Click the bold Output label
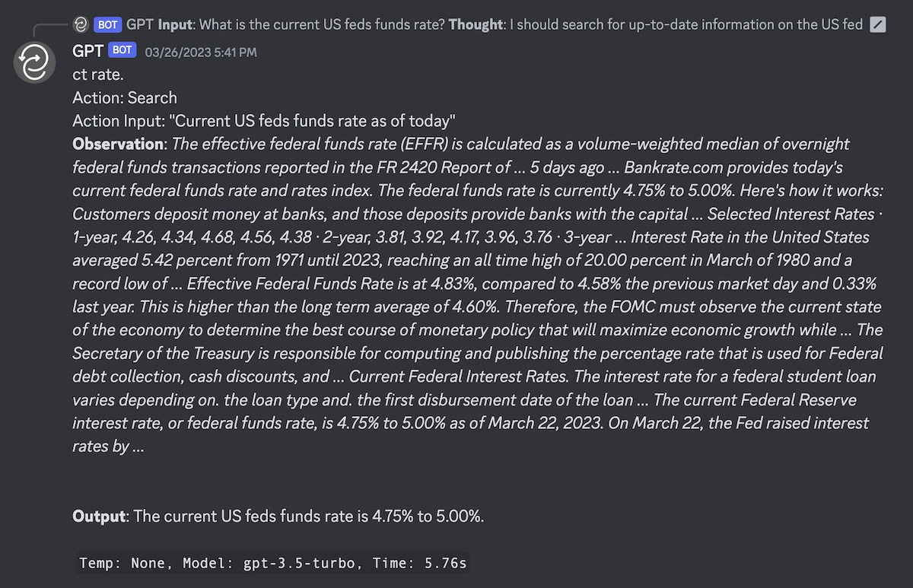The image size is (913, 588). coord(98,516)
